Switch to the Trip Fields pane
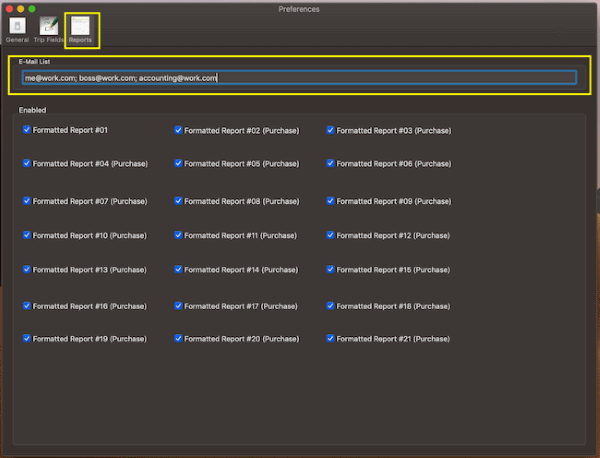 47,28
